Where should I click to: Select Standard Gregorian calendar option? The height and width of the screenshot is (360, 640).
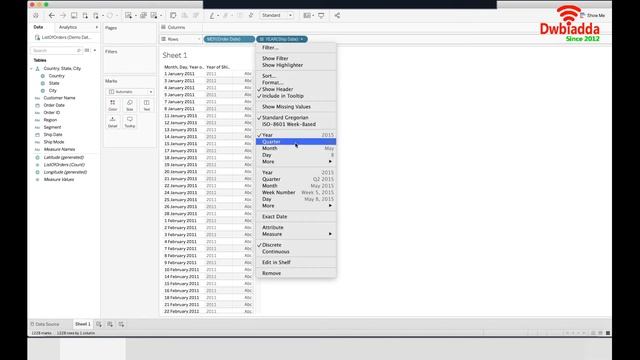tap(285, 118)
